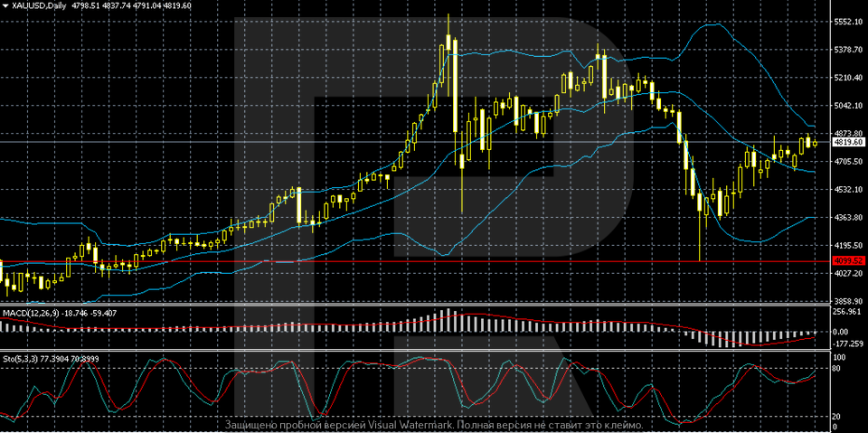Click the 100 level on Stochastic scale

pyautogui.click(x=837, y=357)
